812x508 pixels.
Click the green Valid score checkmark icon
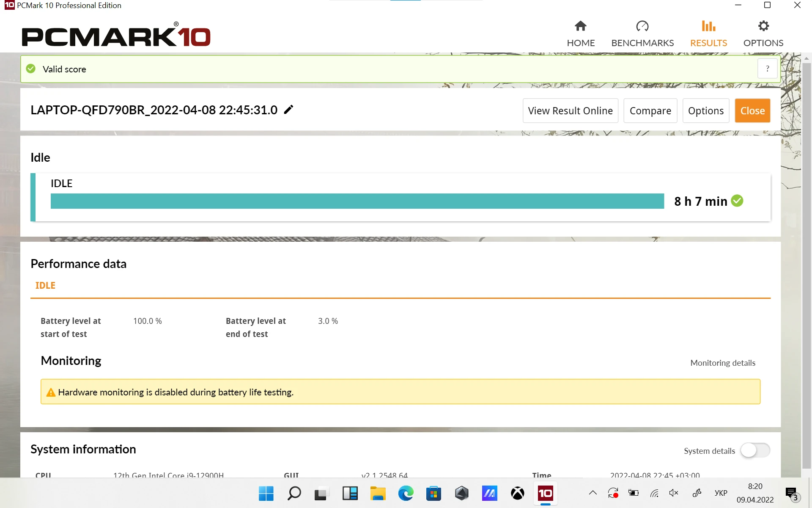[31, 69]
